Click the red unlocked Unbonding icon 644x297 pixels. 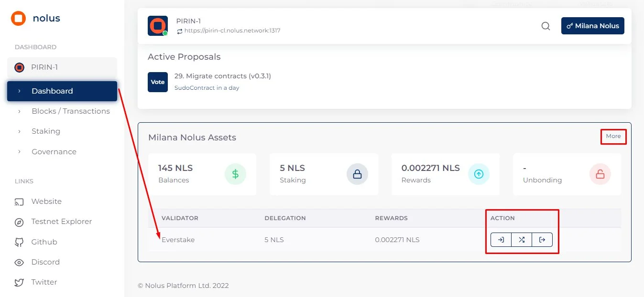(600, 174)
